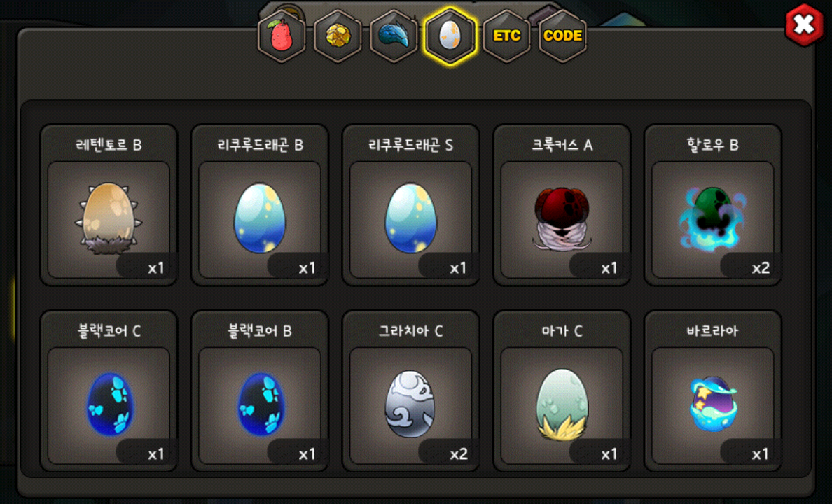
Task: Pick the pale green 마가 C egg
Action: pos(562,391)
